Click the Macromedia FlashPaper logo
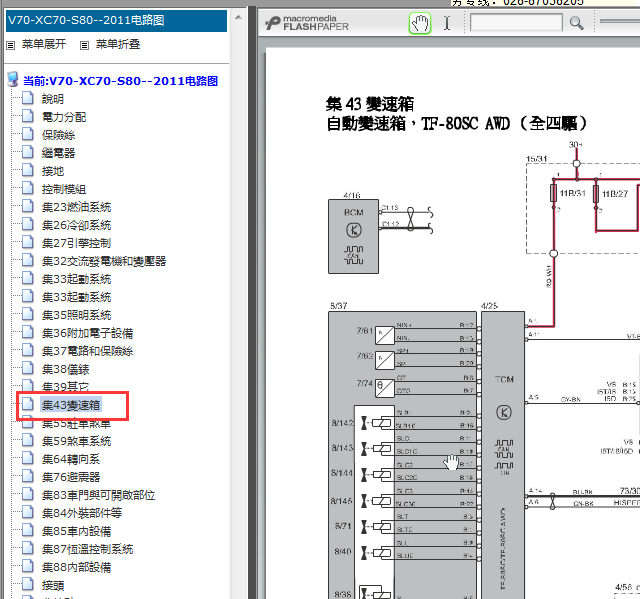Screen dimensions: 640x599 coord(307,23)
